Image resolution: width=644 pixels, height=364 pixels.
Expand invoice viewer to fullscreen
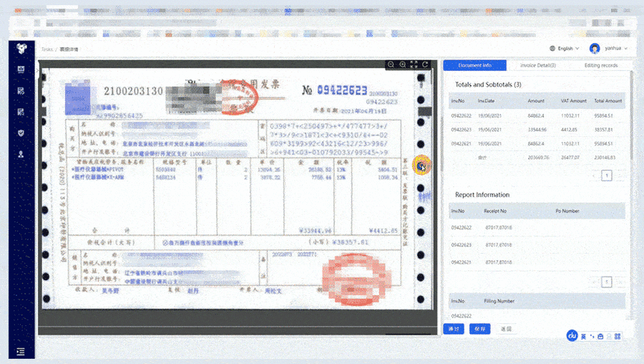pyautogui.click(x=414, y=64)
